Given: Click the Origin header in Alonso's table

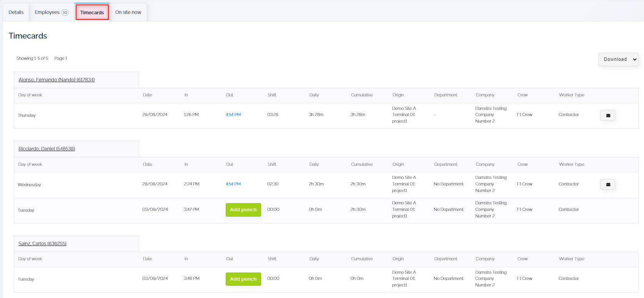Looking at the screenshot, I should (x=398, y=95).
